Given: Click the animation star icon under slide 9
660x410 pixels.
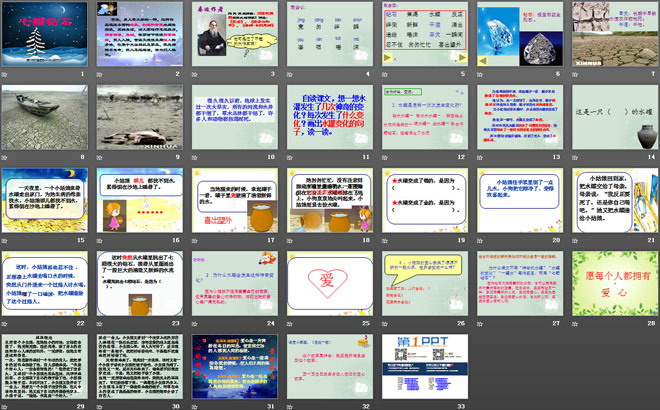Looking at the screenshot, I should click(x=100, y=157).
